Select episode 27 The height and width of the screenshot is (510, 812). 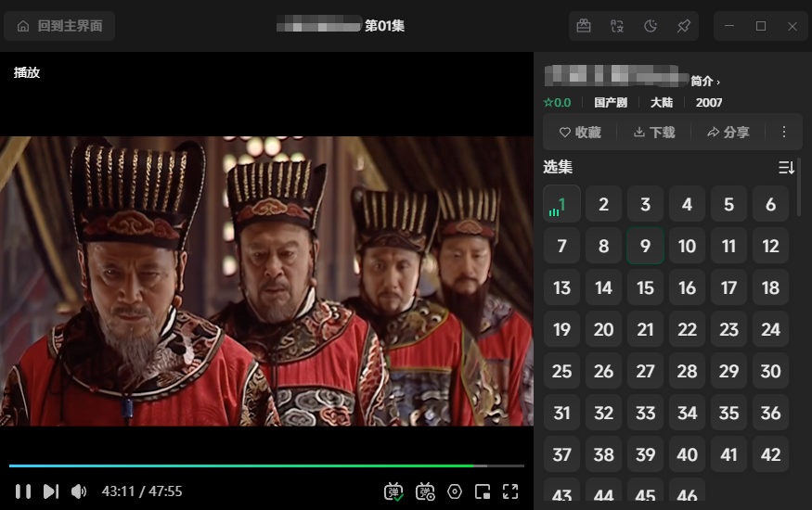[x=645, y=371]
